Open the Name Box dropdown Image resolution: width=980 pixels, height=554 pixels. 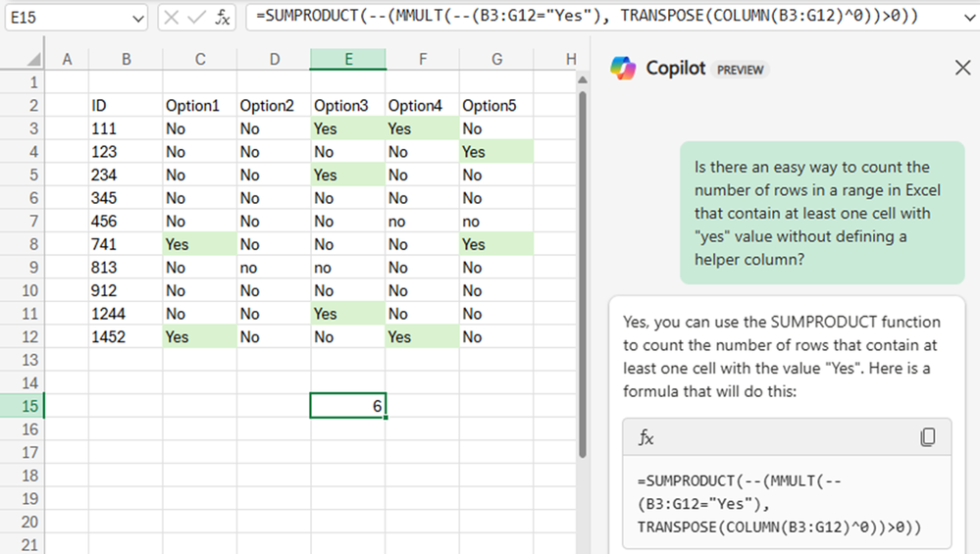(138, 18)
